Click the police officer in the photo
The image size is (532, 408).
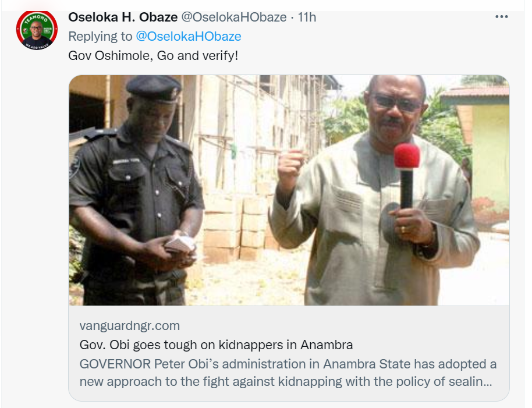click(x=136, y=190)
